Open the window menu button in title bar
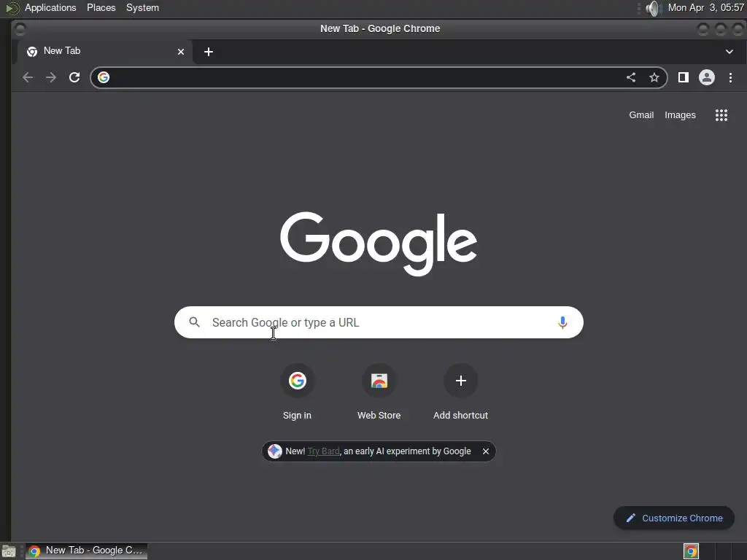 (20, 29)
